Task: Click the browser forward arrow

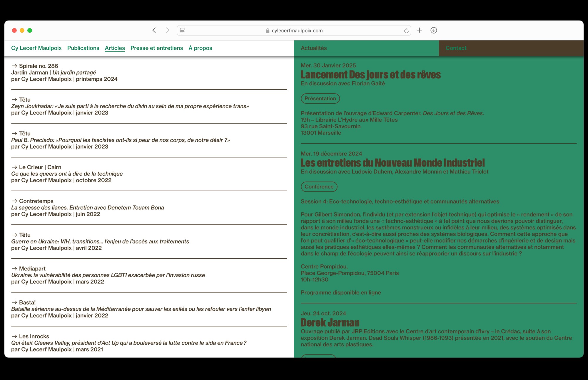Action: coord(168,30)
